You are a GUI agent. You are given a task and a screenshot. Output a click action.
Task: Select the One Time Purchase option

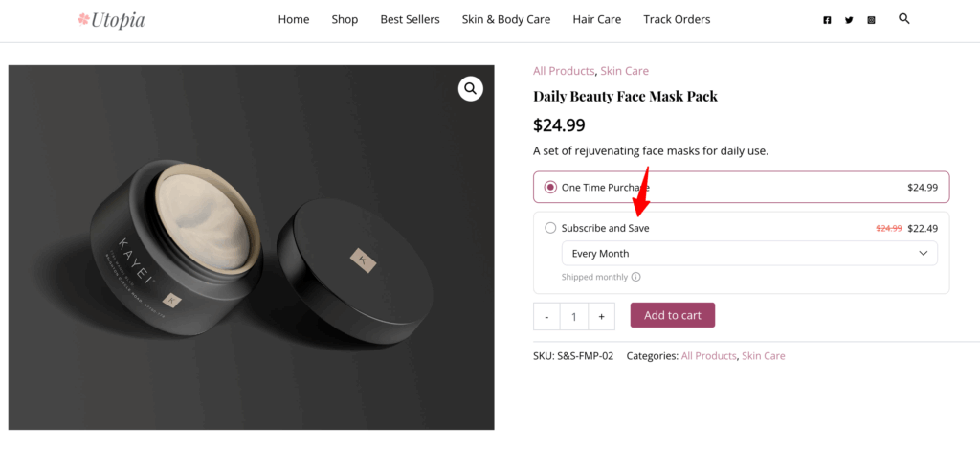(x=550, y=188)
